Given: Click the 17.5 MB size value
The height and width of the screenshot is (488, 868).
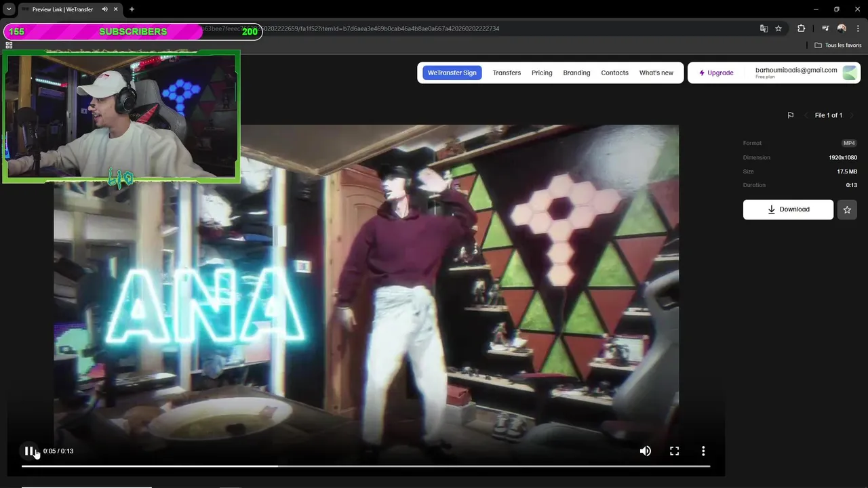Looking at the screenshot, I should 847,171.
